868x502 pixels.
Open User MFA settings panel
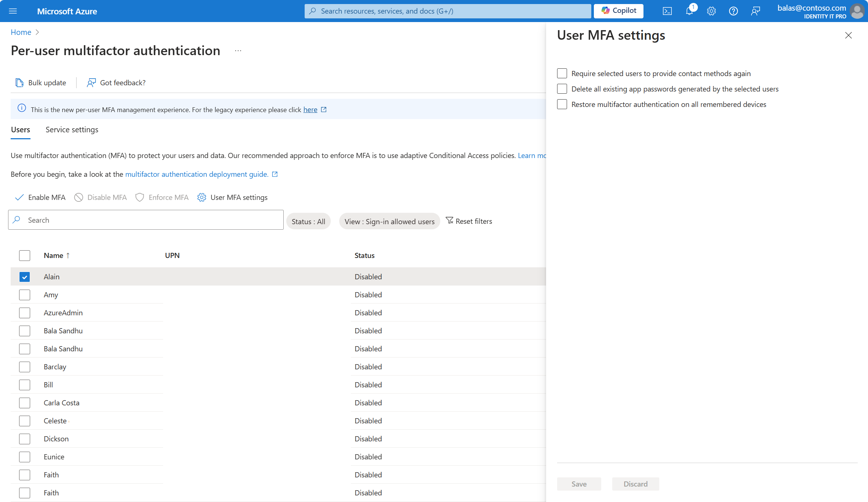pyautogui.click(x=233, y=197)
